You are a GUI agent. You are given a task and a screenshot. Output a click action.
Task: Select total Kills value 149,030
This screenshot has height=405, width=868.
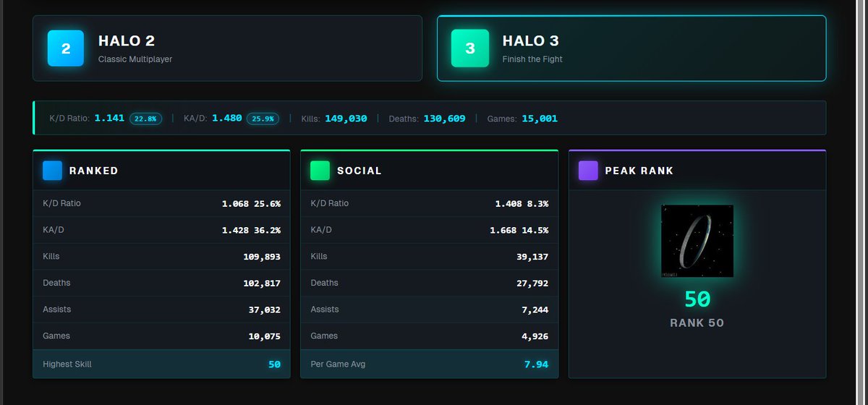346,119
